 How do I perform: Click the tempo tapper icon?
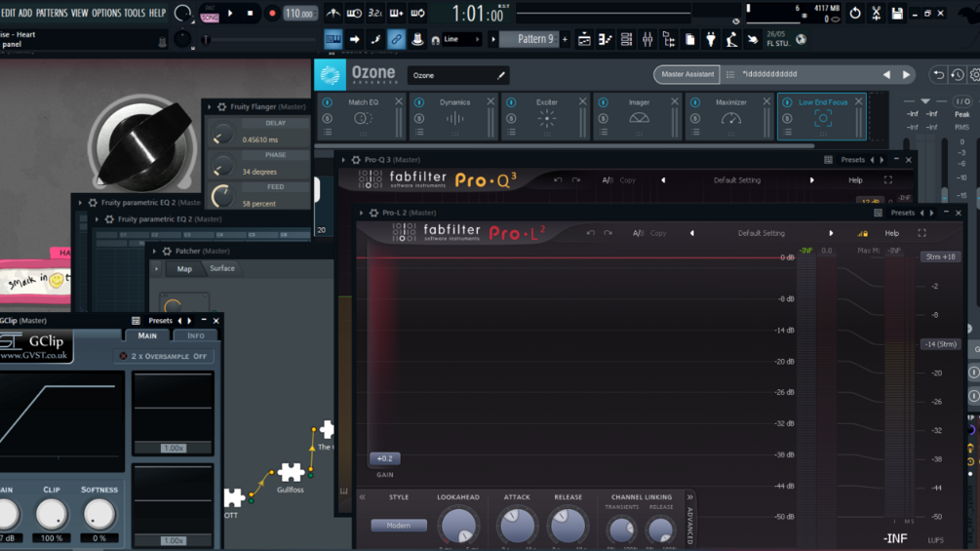(x=732, y=39)
